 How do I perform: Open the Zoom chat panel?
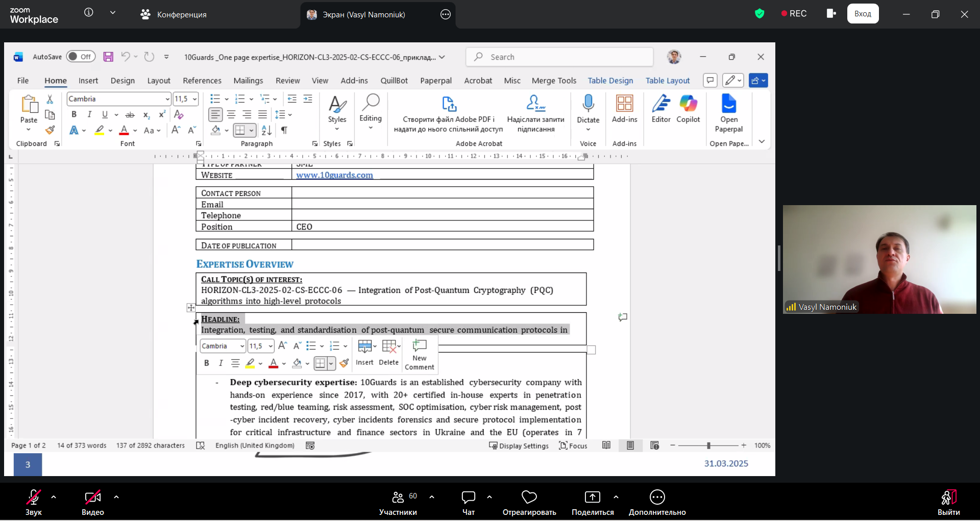click(468, 503)
